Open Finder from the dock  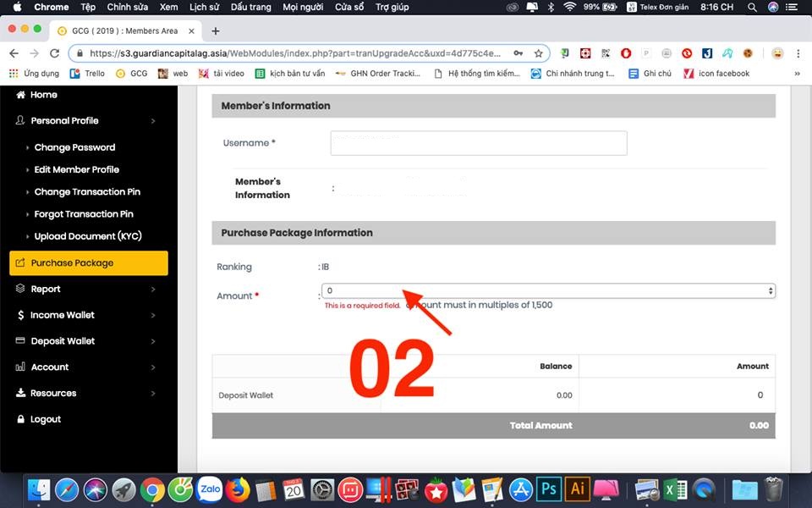[39, 489]
